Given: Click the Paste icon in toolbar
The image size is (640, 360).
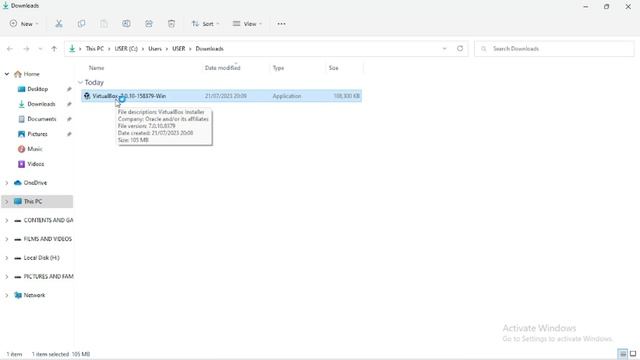Looking at the screenshot, I should (104, 24).
